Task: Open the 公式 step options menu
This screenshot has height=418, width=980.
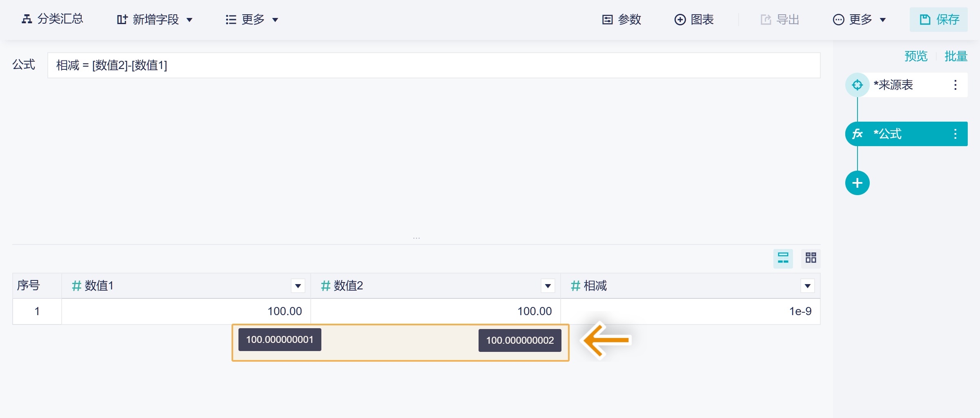Action: (x=955, y=134)
